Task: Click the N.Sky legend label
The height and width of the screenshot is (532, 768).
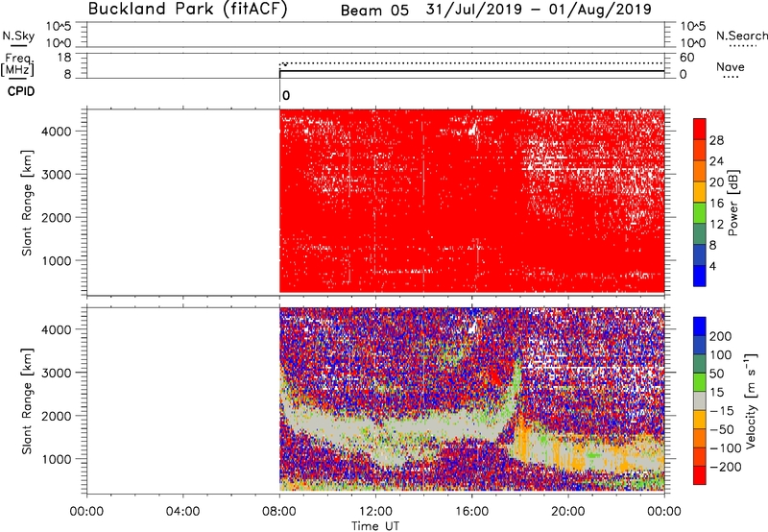Action: tap(18, 36)
